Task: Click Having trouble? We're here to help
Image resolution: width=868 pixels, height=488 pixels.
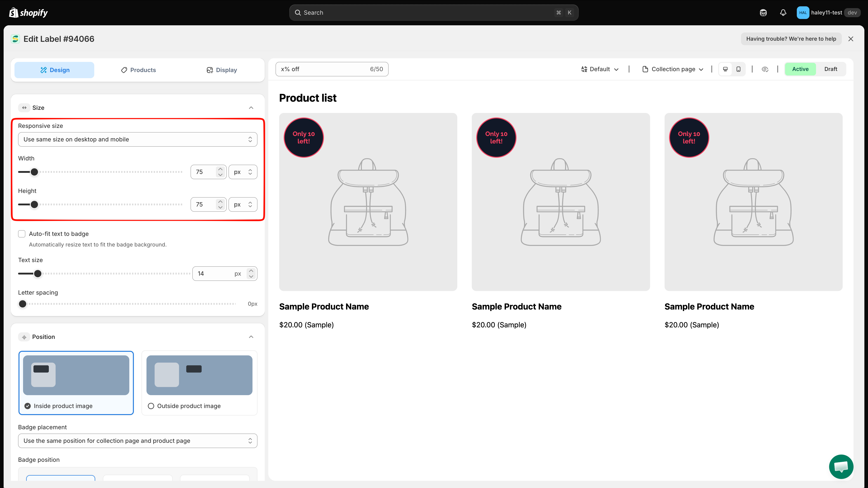Action: point(791,39)
